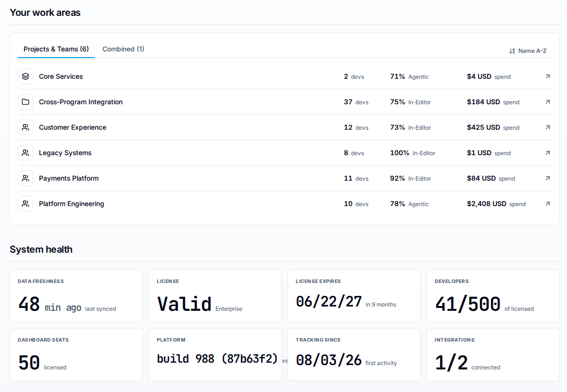Click the License Expires 06/22/27 card
567x392 pixels.
coord(354,296)
